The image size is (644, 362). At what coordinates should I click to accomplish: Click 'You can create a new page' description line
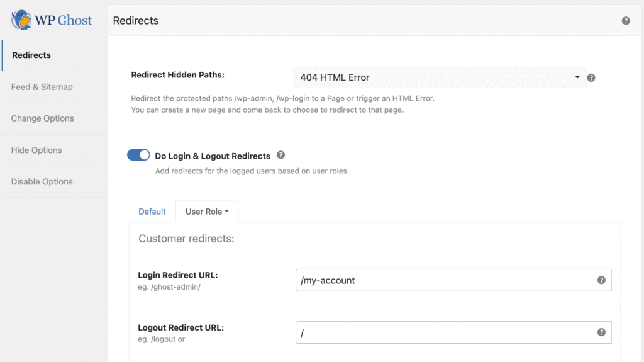click(x=267, y=110)
